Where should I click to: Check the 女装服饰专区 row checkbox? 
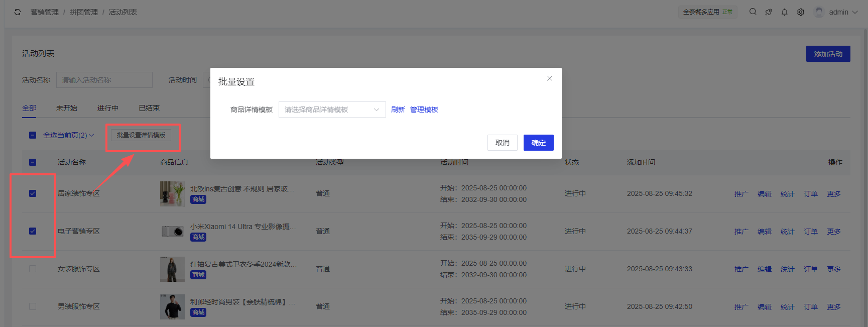coord(33,269)
